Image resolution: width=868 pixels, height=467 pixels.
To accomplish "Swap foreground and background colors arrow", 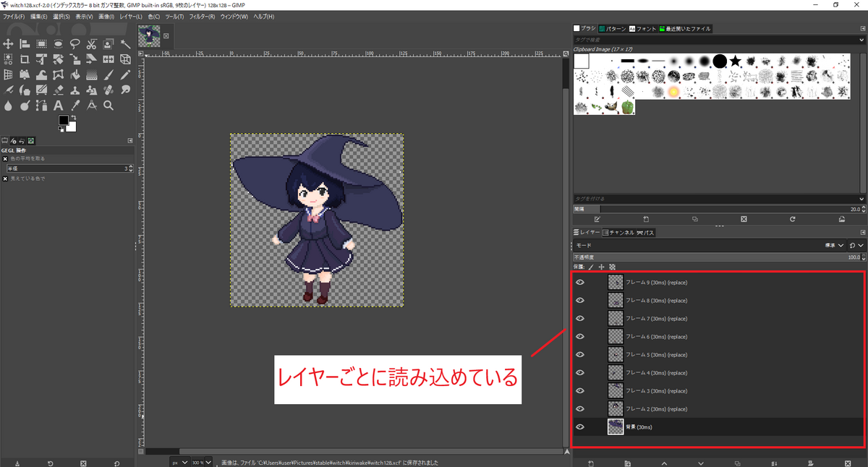I will (x=73, y=118).
